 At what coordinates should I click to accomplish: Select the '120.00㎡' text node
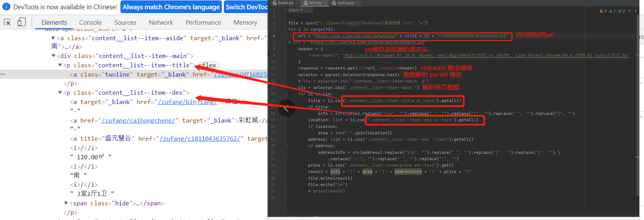point(91,157)
